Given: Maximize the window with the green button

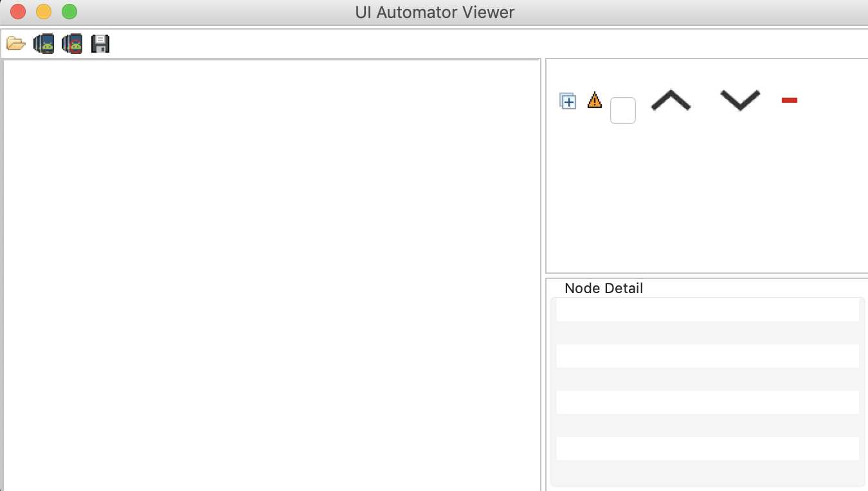Looking at the screenshot, I should 69,12.
